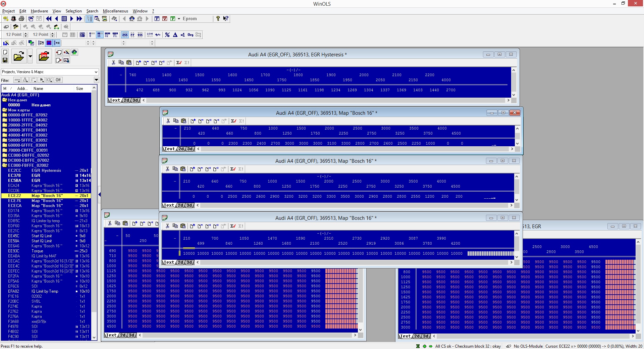Open the KK filter dropdown
The image size is (644, 349).
49,80
